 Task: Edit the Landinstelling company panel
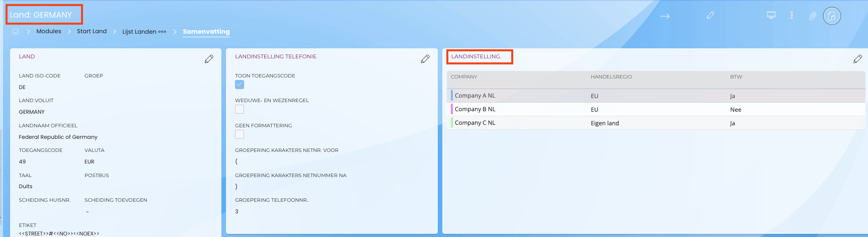click(x=857, y=59)
